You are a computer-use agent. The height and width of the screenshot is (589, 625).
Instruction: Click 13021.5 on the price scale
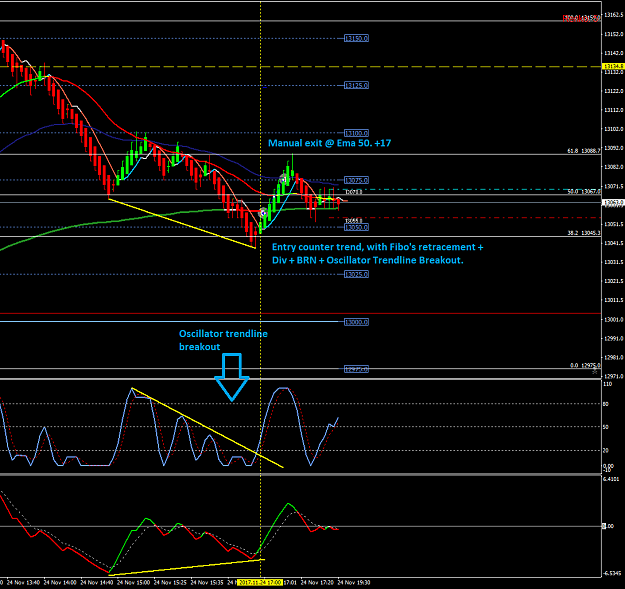click(613, 281)
